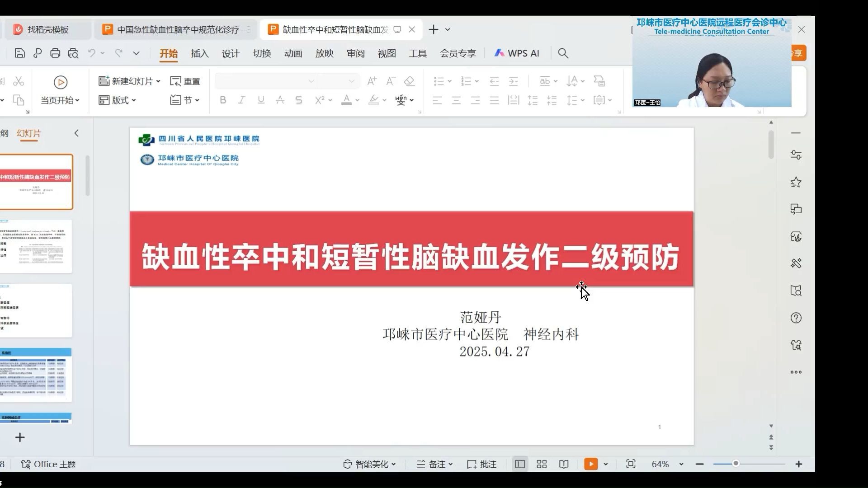Toggle Bold formatting
868x488 pixels.
(x=223, y=100)
